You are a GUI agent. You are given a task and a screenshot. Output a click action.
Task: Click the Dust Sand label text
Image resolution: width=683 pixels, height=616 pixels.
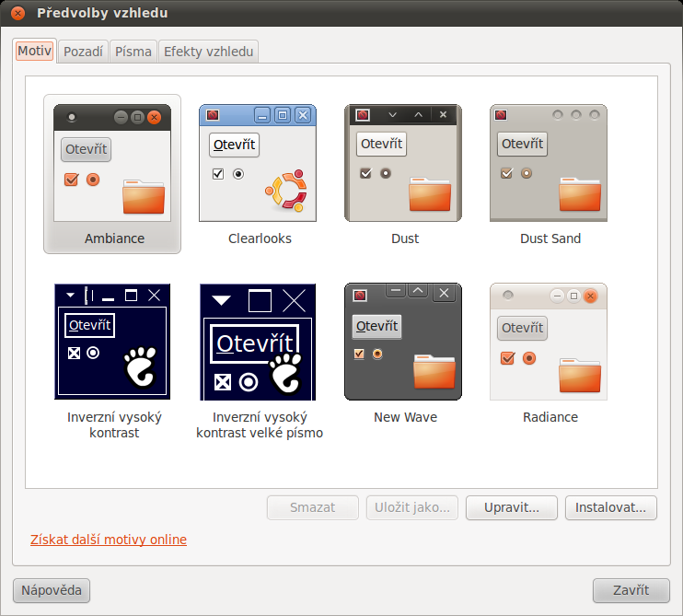tap(550, 238)
